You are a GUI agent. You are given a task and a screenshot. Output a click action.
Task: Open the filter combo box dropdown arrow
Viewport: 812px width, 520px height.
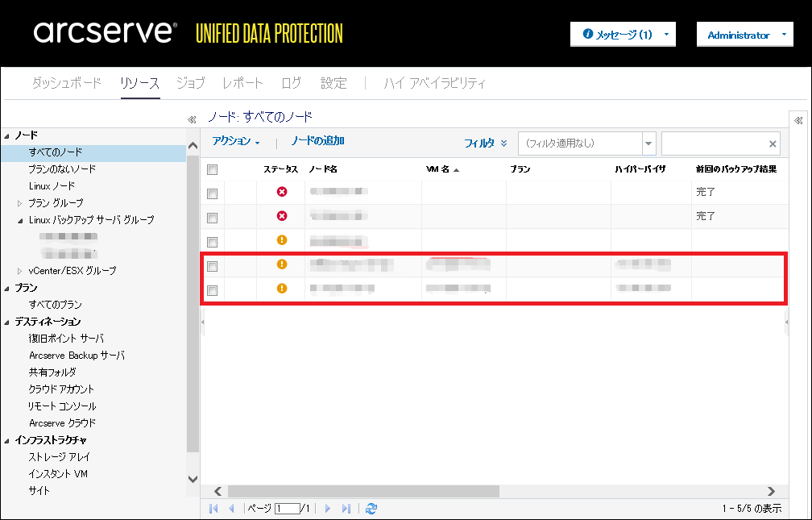tap(649, 144)
